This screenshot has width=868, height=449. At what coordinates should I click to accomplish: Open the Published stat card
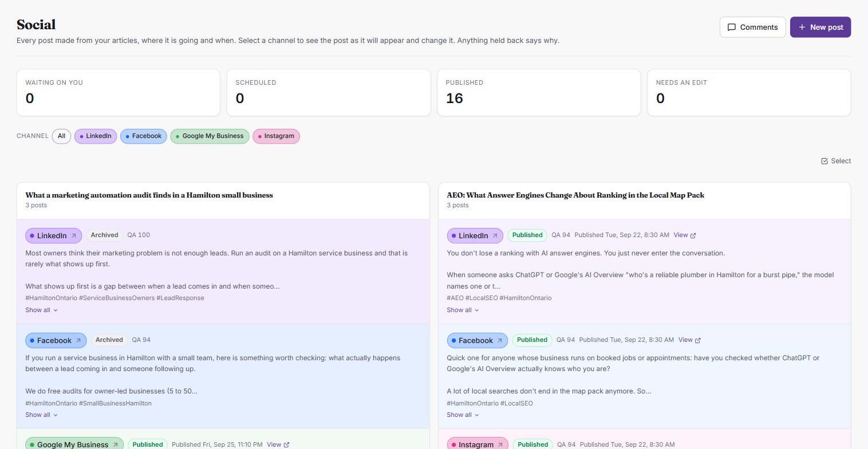(x=539, y=93)
